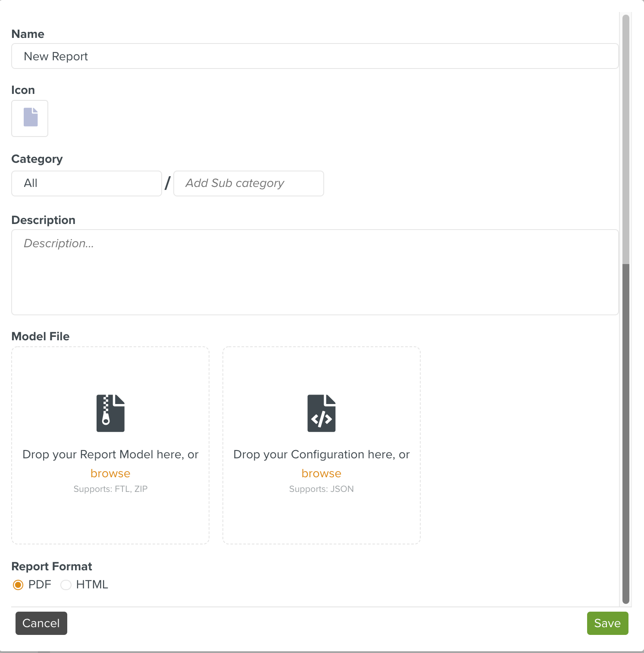Click the zip file icon for Report Model
This screenshot has height=653, width=644.
tap(110, 413)
